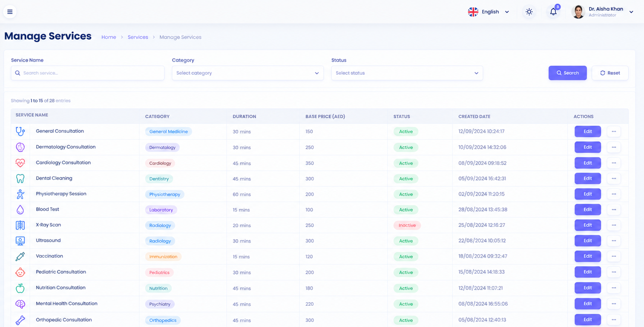Open more actions menu for X-Ray Scan

tap(614, 225)
